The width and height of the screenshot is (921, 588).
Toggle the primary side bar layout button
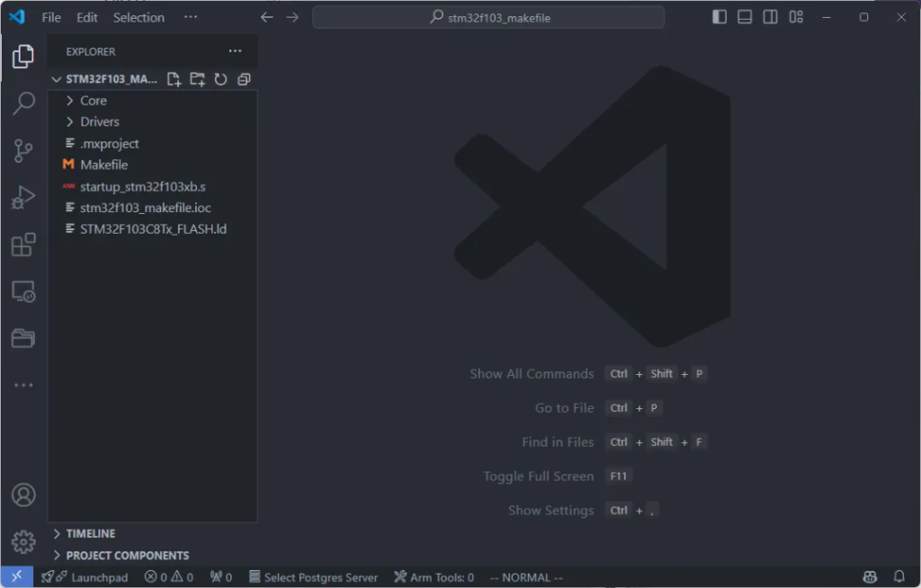pos(720,17)
